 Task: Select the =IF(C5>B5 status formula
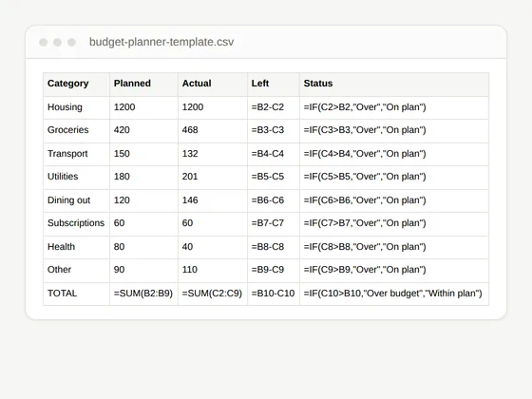[394, 177]
